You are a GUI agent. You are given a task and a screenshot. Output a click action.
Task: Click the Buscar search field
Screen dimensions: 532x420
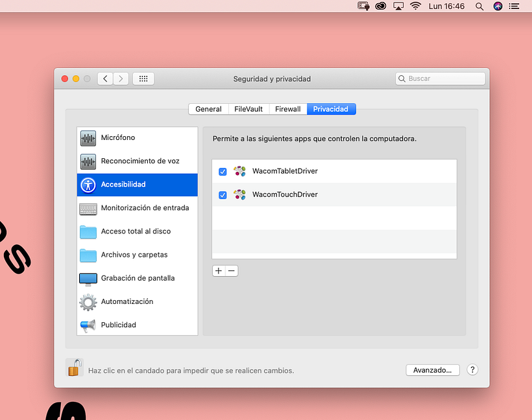440,78
